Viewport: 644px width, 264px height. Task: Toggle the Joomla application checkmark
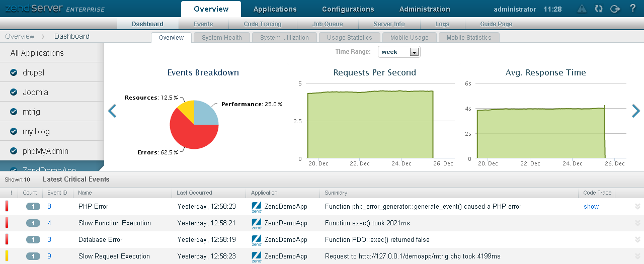pos(14,92)
